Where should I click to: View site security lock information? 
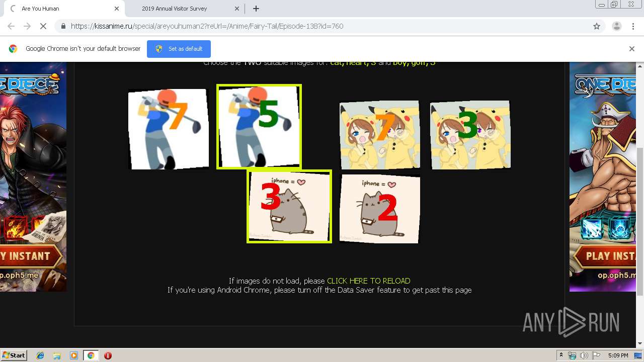pyautogui.click(x=63, y=26)
